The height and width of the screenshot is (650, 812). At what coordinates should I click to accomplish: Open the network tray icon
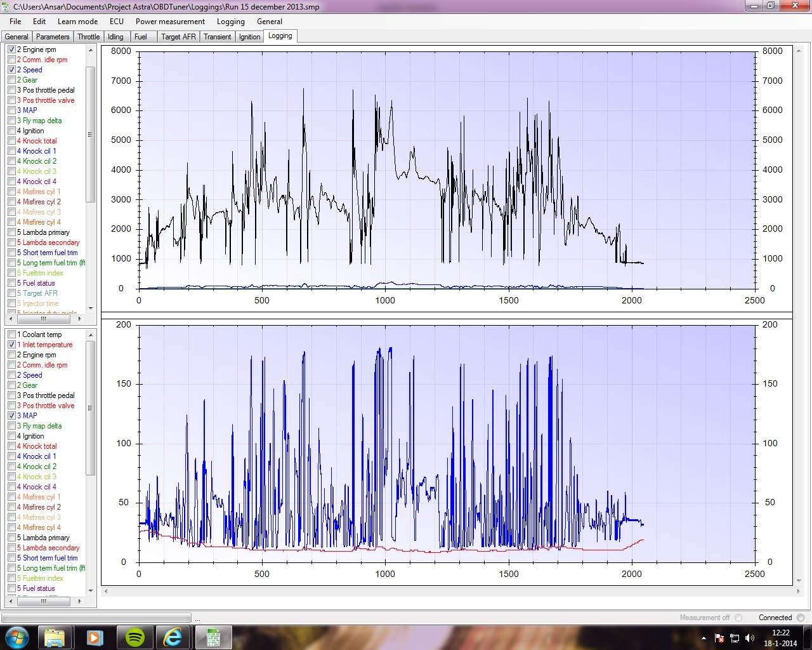(x=735, y=638)
